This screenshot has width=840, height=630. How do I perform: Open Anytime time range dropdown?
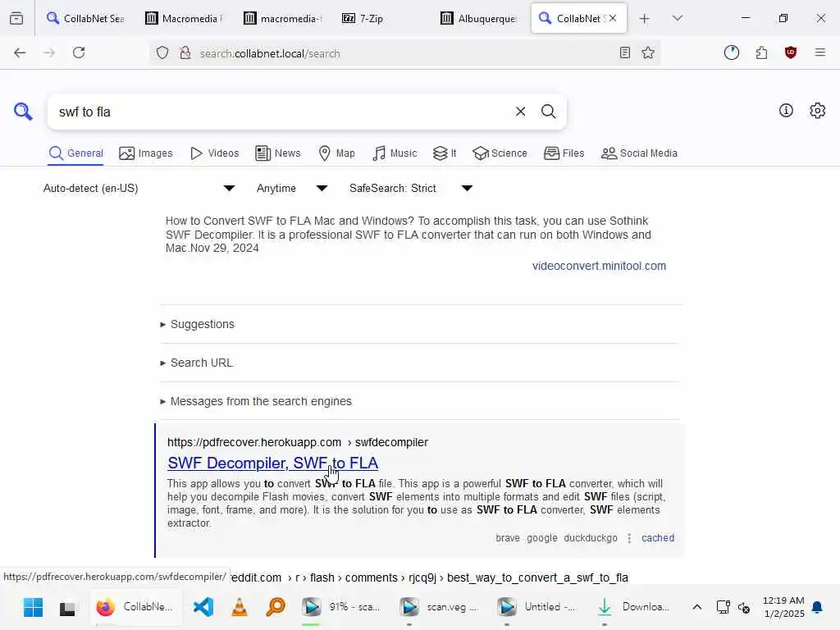click(291, 188)
